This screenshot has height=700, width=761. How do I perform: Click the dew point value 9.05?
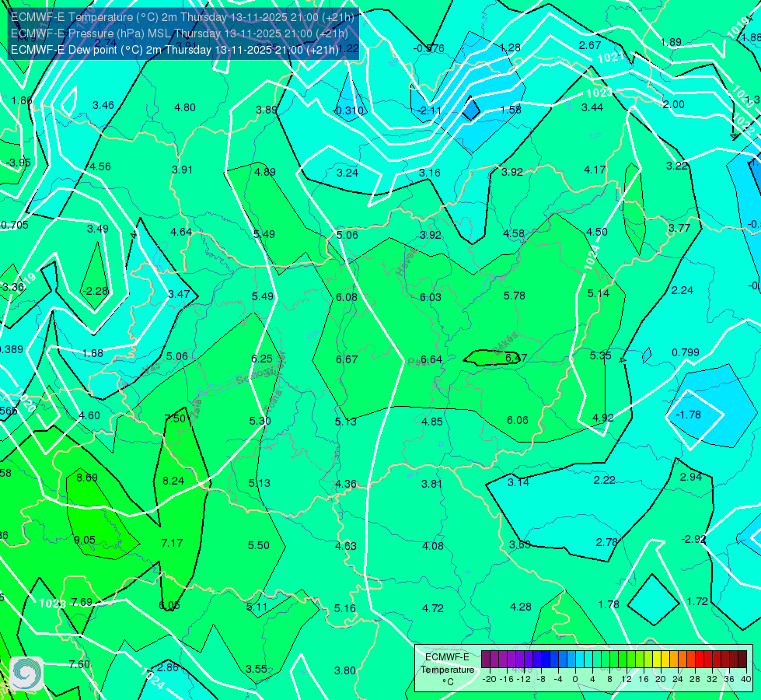click(85, 541)
